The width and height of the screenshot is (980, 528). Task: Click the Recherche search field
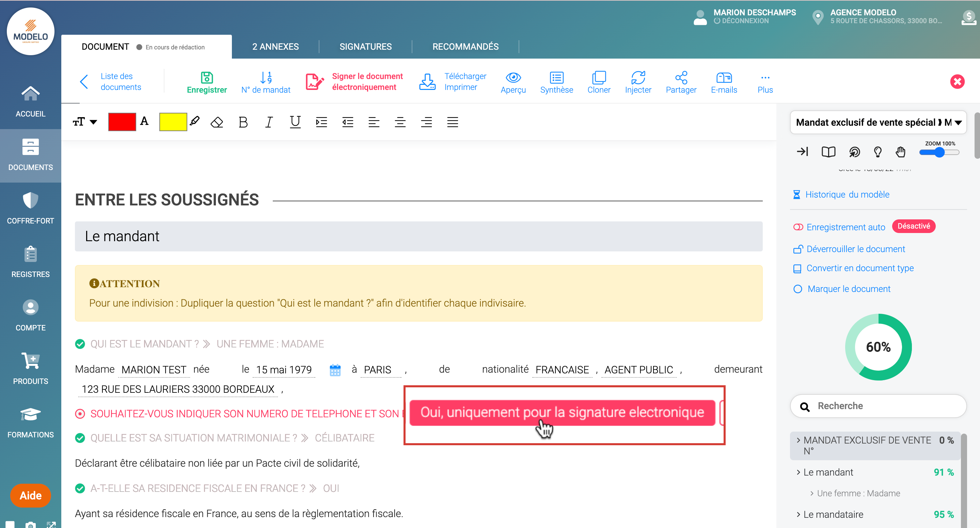[x=883, y=406]
